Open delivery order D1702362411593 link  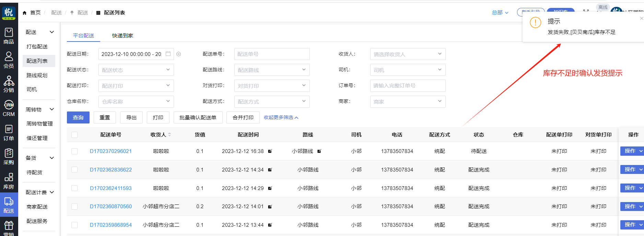(x=111, y=188)
